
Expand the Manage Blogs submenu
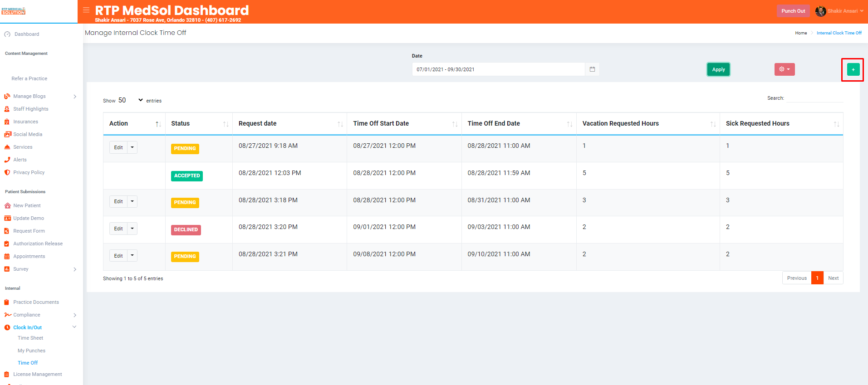[x=75, y=96]
